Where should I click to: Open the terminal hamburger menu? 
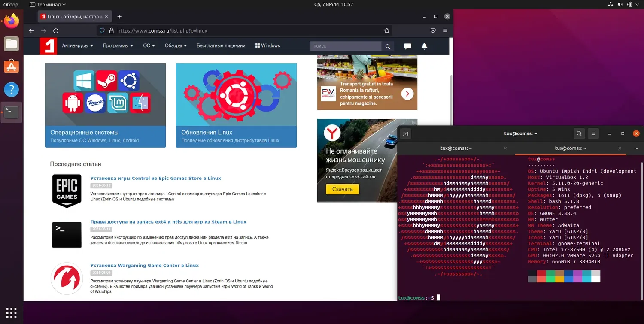coord(593,133)
